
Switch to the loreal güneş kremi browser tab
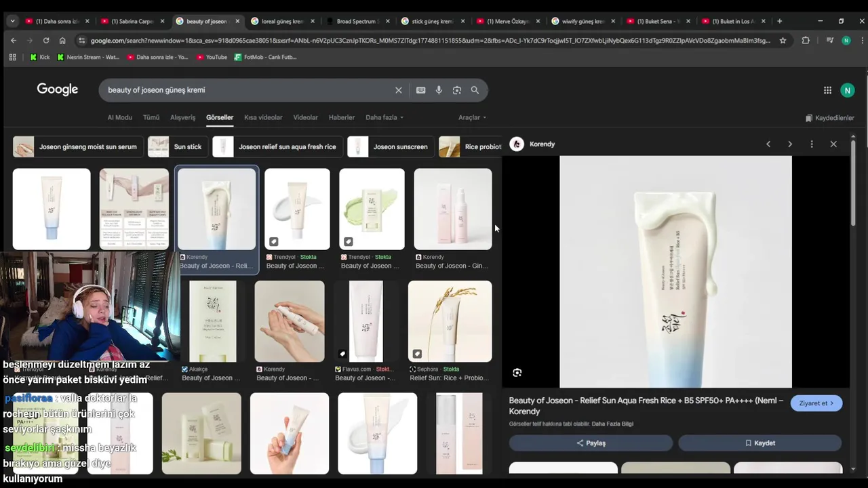pyautogui.click(x=282, y=21)
